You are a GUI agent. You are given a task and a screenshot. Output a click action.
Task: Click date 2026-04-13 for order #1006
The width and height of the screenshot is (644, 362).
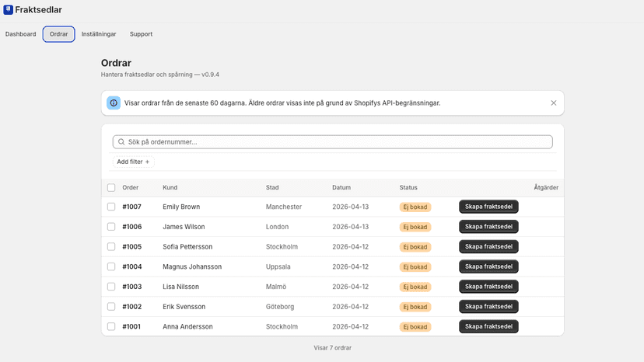tap(350, 227)
